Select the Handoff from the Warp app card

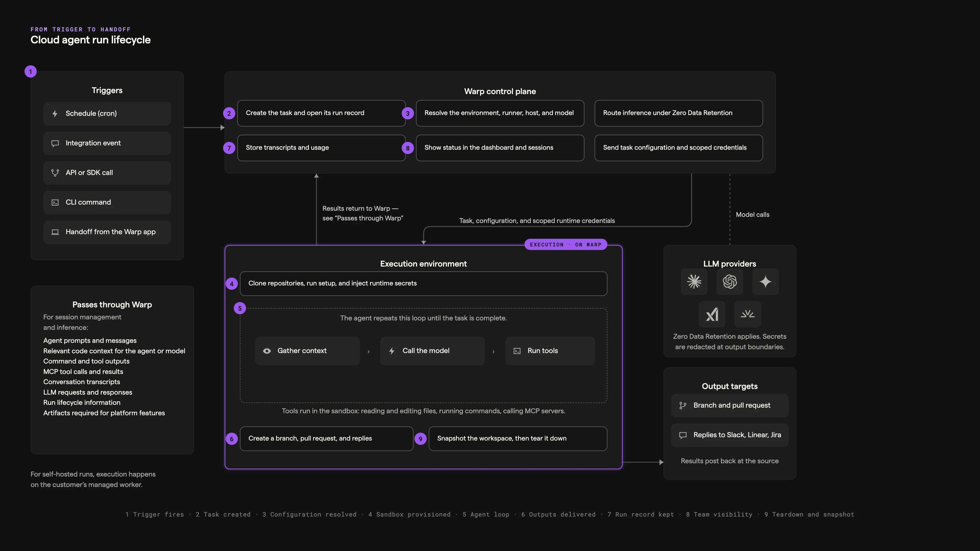pyautogui.click(x=107, y=232)
